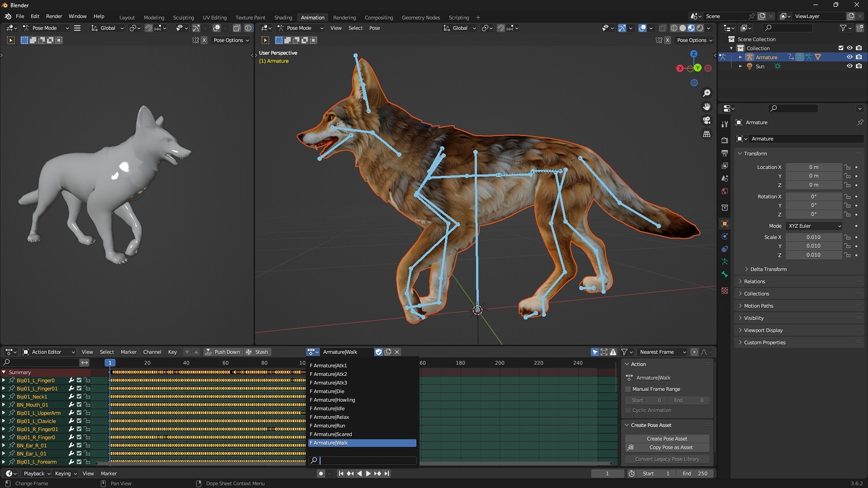Image resolution: width=868 pixels, height=488 pixels.
Task: Select Armature|Howling from the action list
Action: tap(334, 400)
